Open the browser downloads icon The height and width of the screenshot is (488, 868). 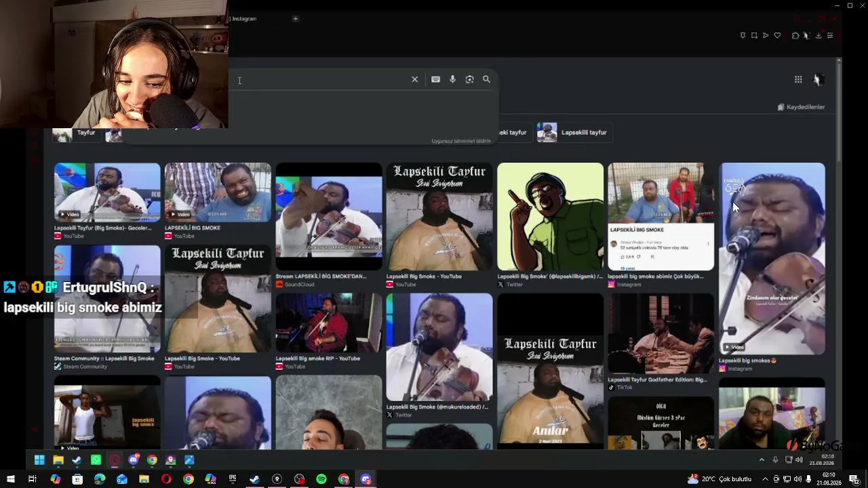(x=818, y=35)
